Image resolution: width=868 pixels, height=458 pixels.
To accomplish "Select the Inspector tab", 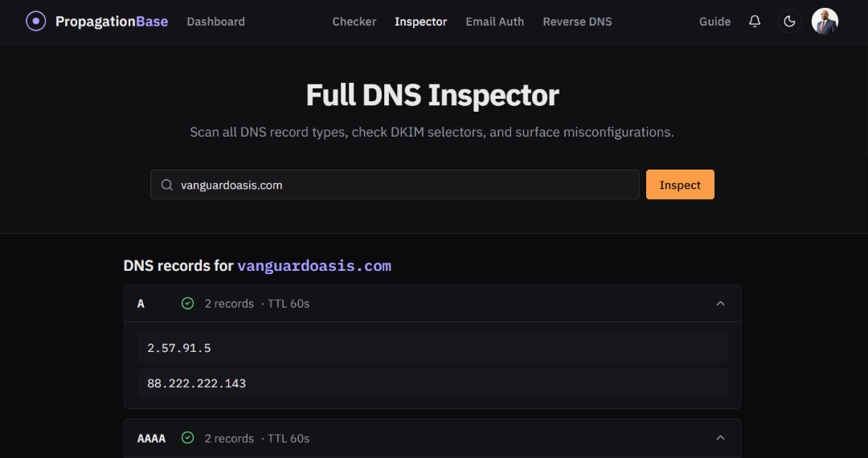I will [x=420, y=22].
